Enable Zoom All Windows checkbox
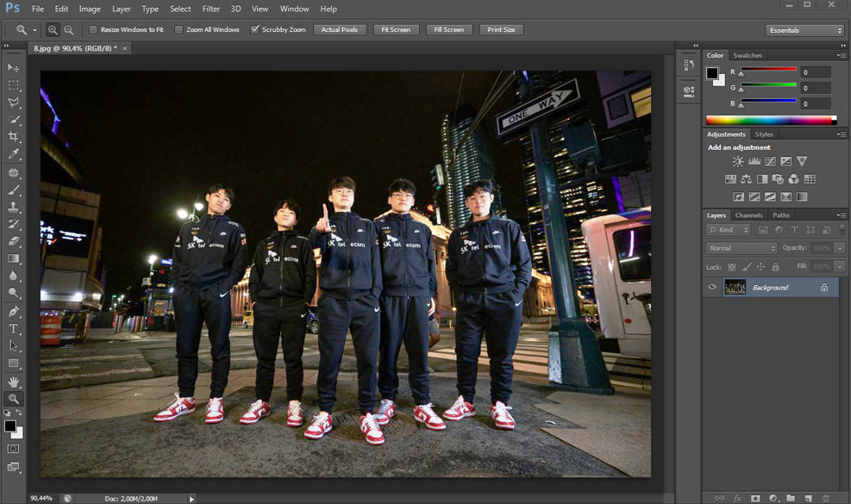The image size is (851, 504). point(178,30)
